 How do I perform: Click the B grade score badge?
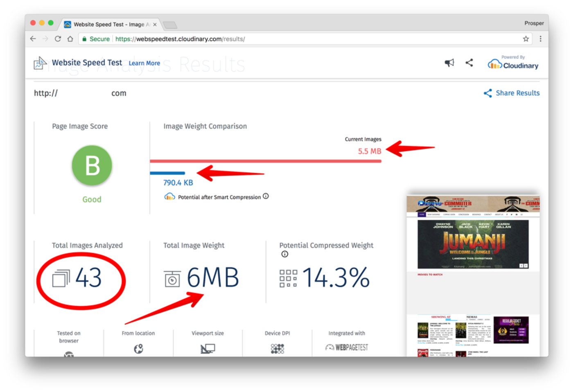click(x=92, y=165)
